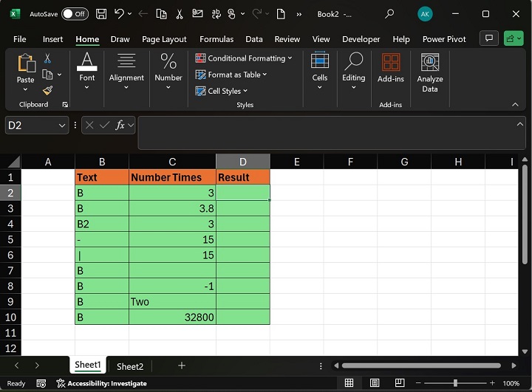This screenshot has height=392, width=532.
Task: Switch to the Sheet2 tab
Action: pyautogui.click(x=130, y=366)
